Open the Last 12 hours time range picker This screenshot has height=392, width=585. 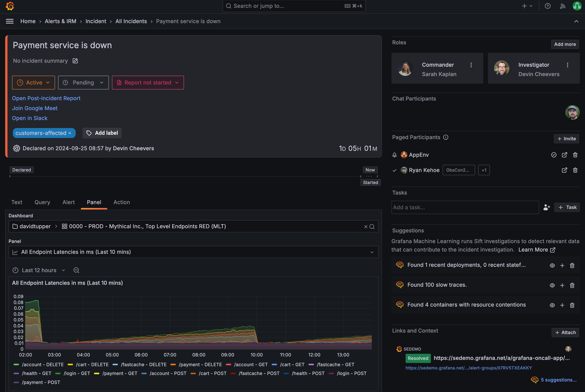tap(39, 270)
